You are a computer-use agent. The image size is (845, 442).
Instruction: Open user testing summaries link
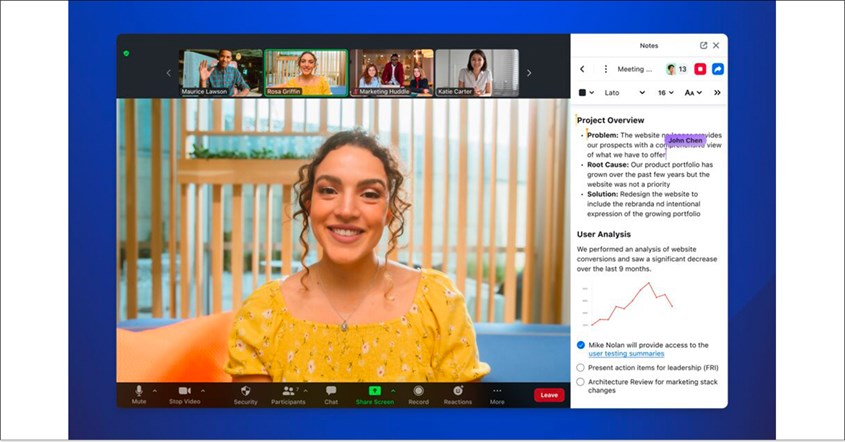(626, 354)
